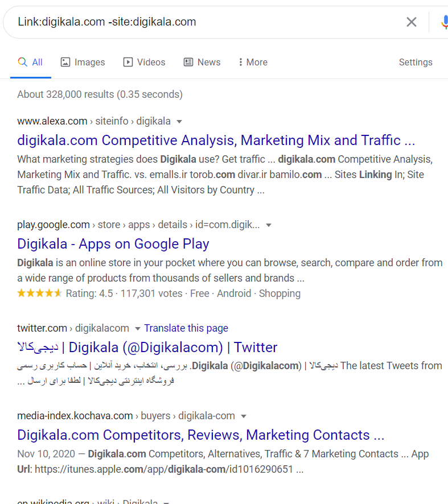Click the Images tab icon
Viewport: 448px width, 504px height.
click(x=65, y=62)
